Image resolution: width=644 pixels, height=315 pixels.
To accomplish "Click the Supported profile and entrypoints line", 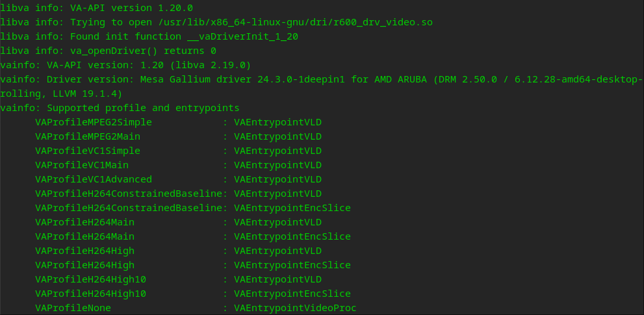I will [120, 108].
